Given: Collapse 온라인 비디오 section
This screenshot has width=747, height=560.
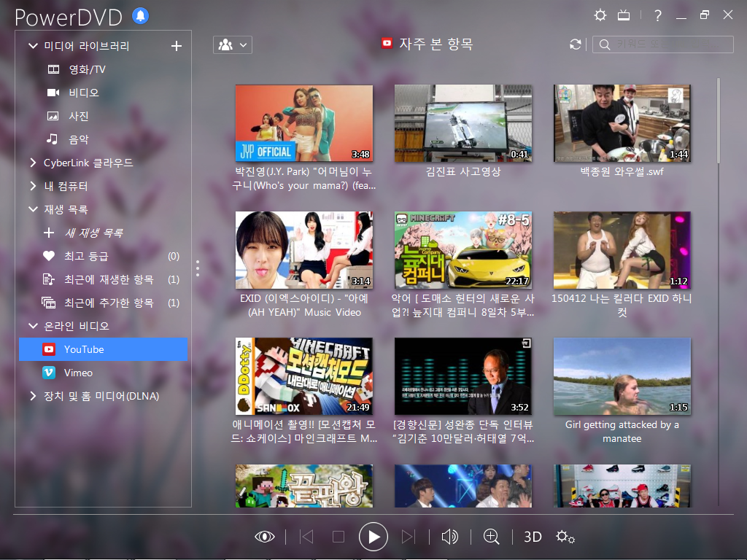Looking at the screenshot, I should coord(33,326).
